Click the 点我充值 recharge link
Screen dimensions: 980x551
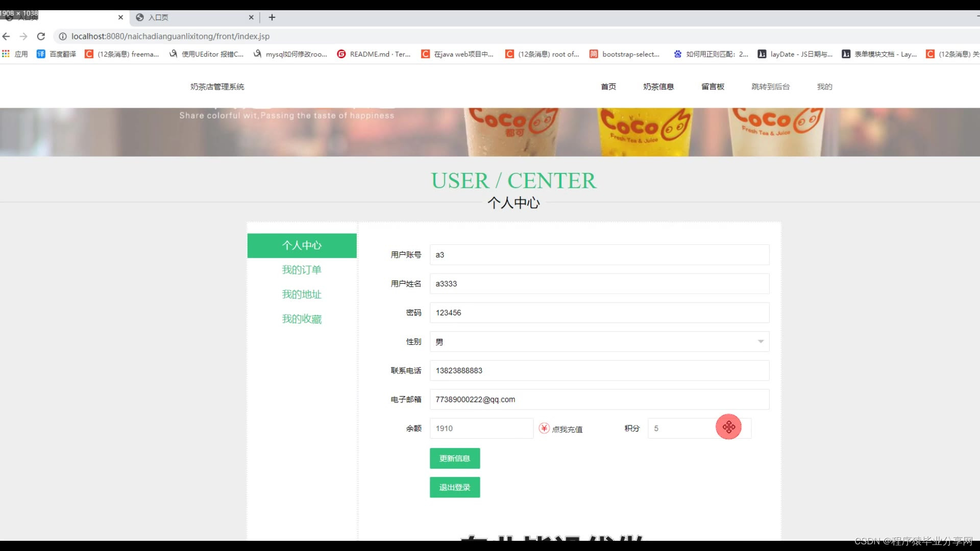point(567,429)
